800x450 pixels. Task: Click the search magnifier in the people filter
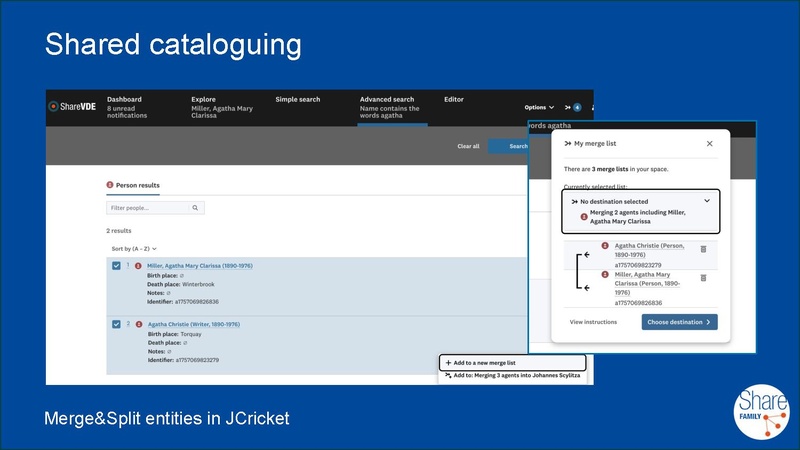[x=196, y=208]
